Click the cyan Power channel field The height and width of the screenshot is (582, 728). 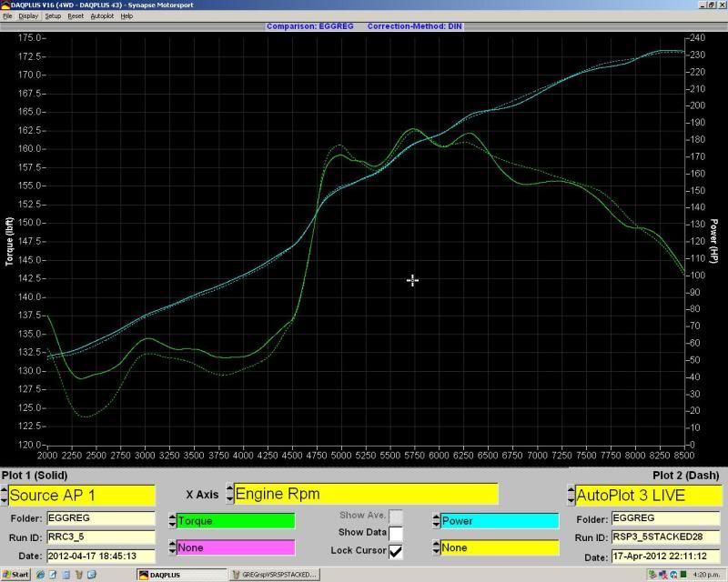coord(500,521)
